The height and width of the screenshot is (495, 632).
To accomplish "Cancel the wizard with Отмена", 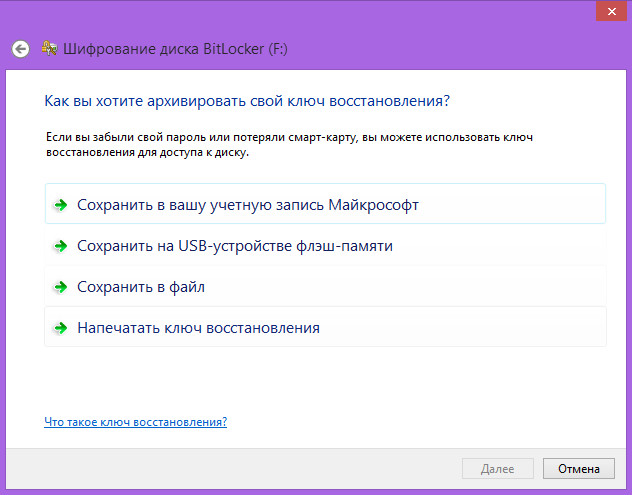I will click(x=579, y=468).
